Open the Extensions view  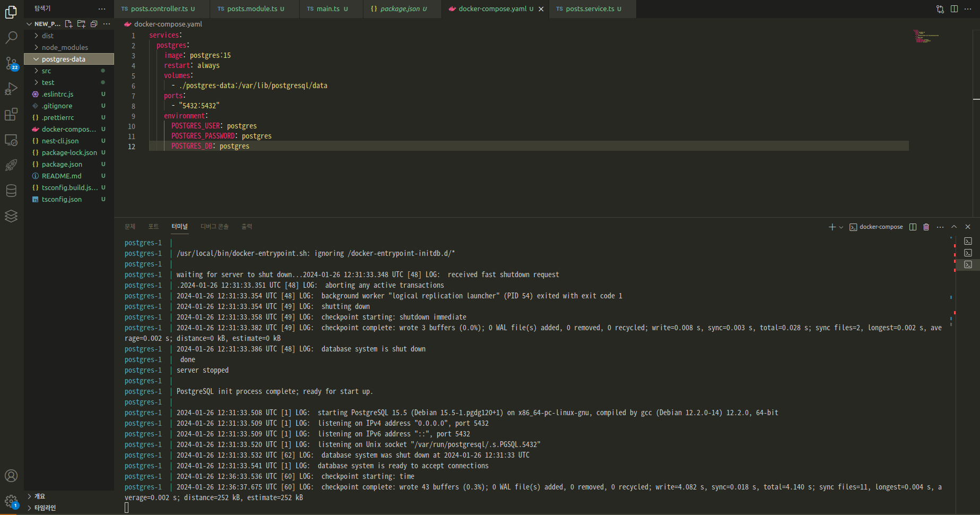click(11, 114)
